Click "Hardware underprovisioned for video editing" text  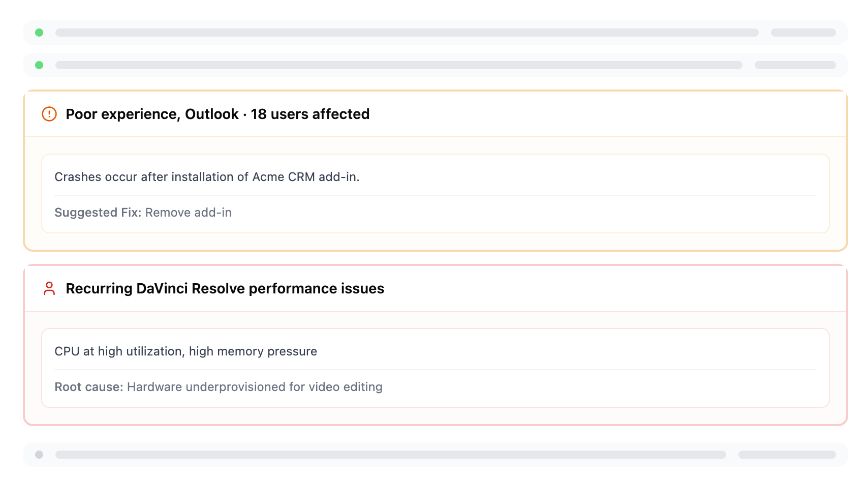click(x=254, y=387)
